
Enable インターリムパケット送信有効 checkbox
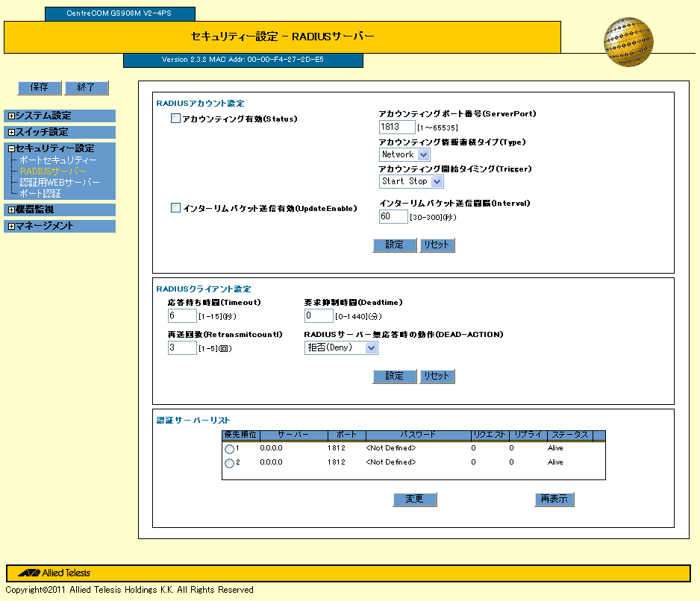click(175, 208)
